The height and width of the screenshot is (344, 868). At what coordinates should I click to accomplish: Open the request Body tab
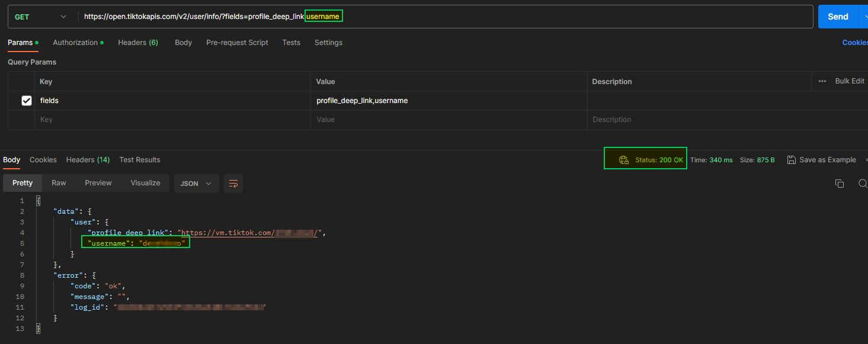[183, 43]
